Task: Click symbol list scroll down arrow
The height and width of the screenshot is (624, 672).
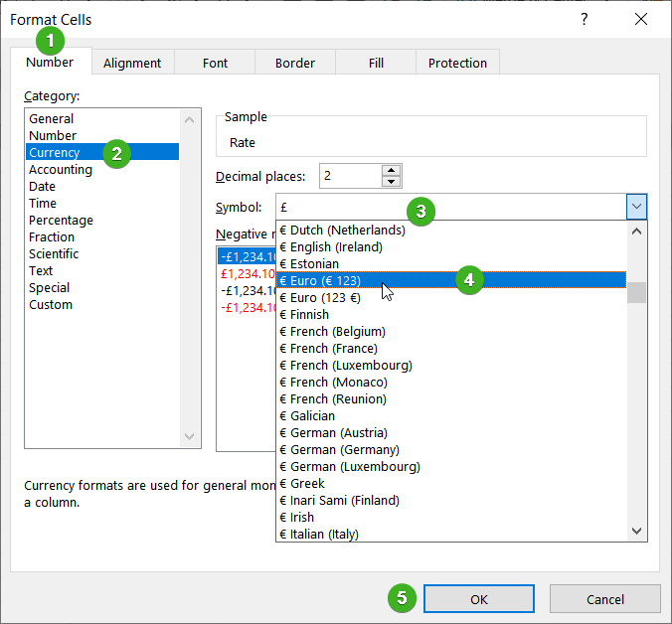Action: [636, 531]
